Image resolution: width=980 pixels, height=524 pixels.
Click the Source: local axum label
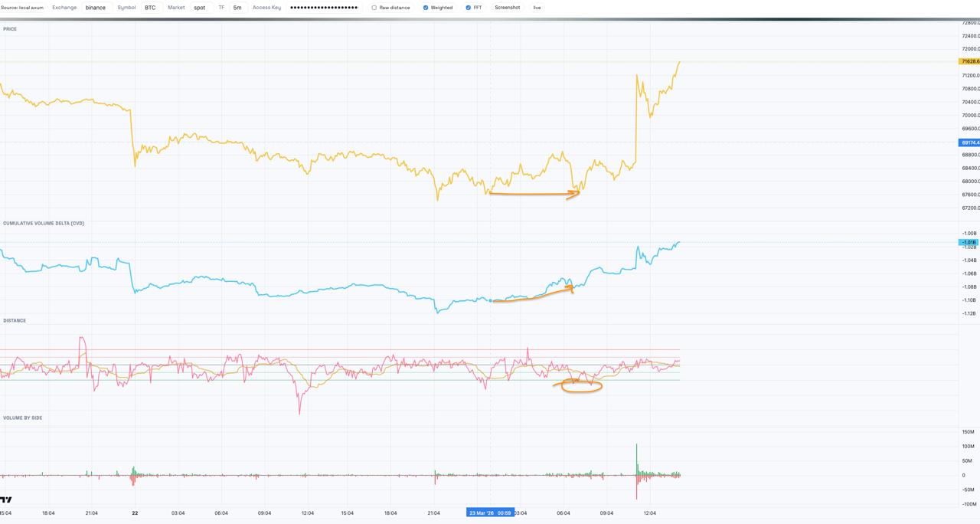[x=22, y=8]
